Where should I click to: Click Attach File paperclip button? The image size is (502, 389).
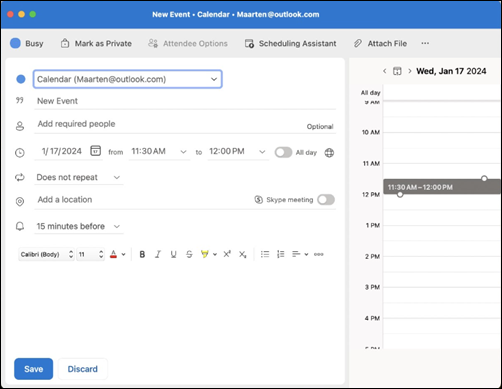[380, 43]
